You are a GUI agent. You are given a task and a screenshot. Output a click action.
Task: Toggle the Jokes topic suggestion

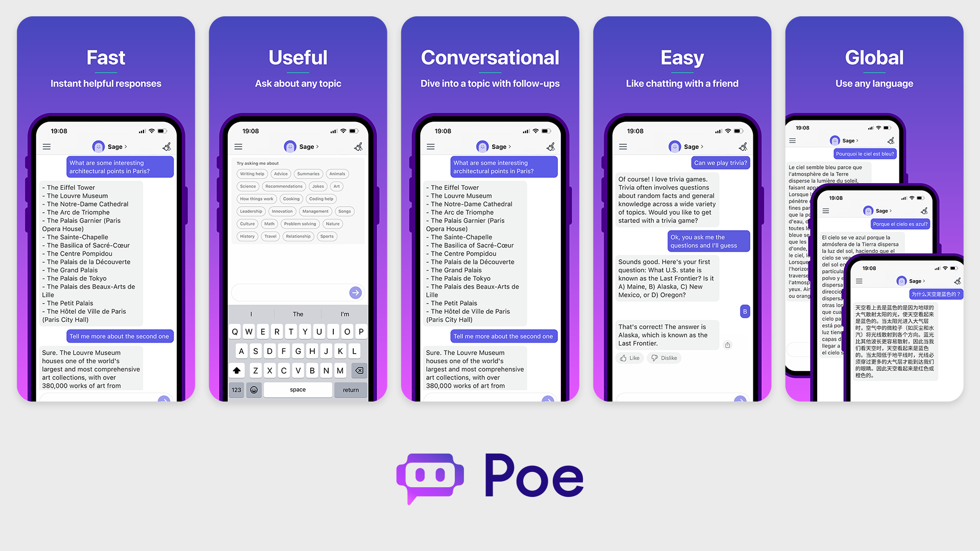(x=317, y=186)
